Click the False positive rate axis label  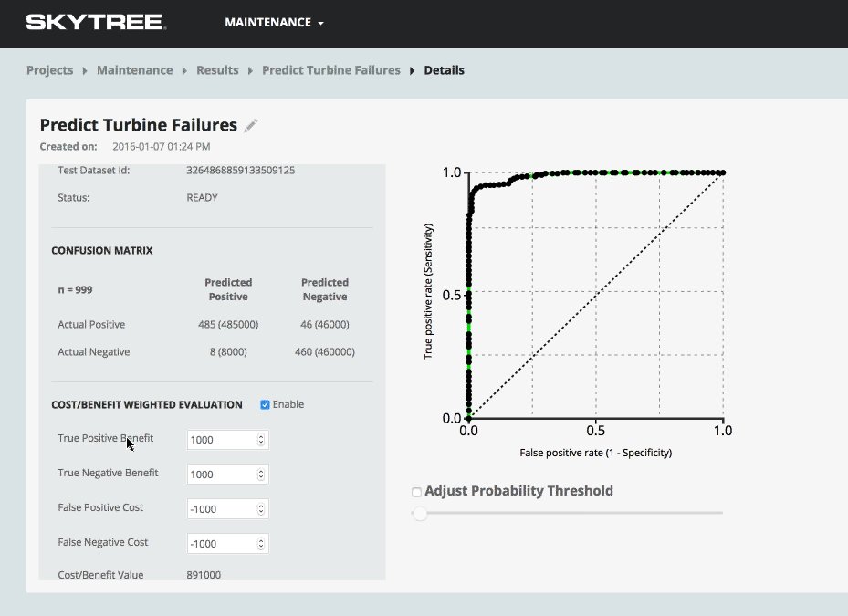[x=595, y=453]
